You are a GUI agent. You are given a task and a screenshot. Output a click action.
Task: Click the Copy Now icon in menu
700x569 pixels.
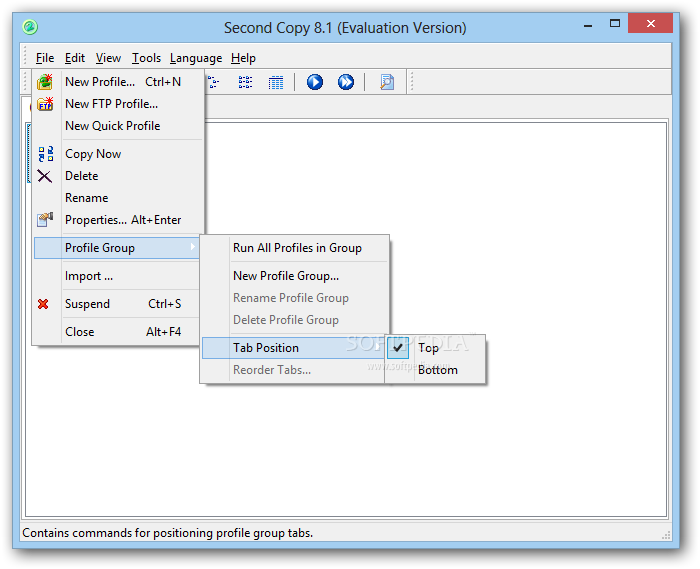pos(46,154)
